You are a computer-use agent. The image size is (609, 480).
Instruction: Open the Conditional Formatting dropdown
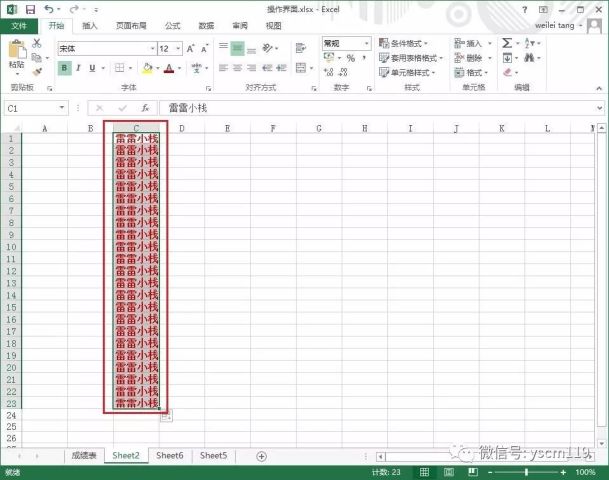(404, 43)
